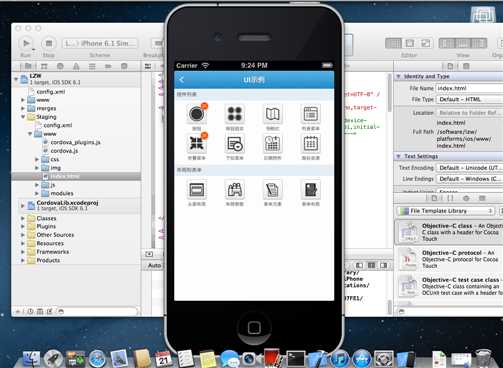Show the Project navigator in Xcode
The image size is (503, 368).
(28, 66)
